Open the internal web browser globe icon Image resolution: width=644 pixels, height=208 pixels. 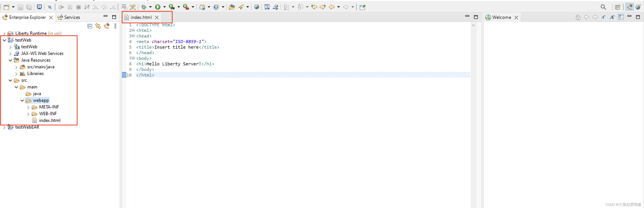(x=256, y=7)
